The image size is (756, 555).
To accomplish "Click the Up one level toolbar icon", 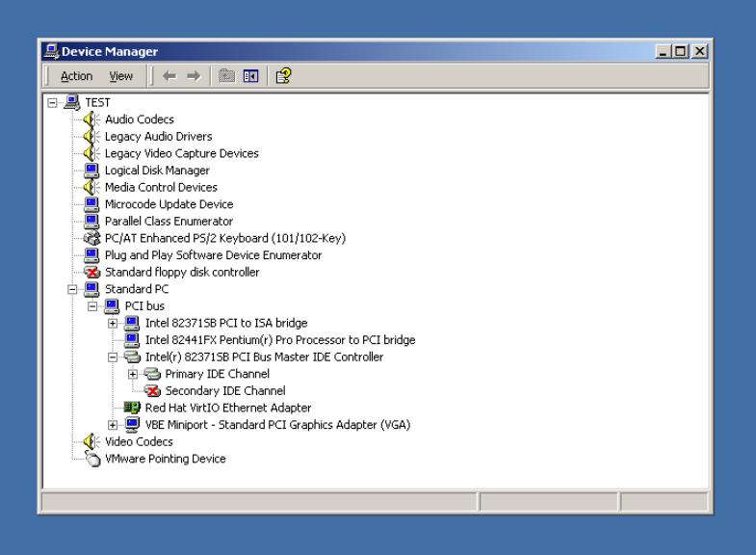I will pyautogui.click(x=226, y=76).
